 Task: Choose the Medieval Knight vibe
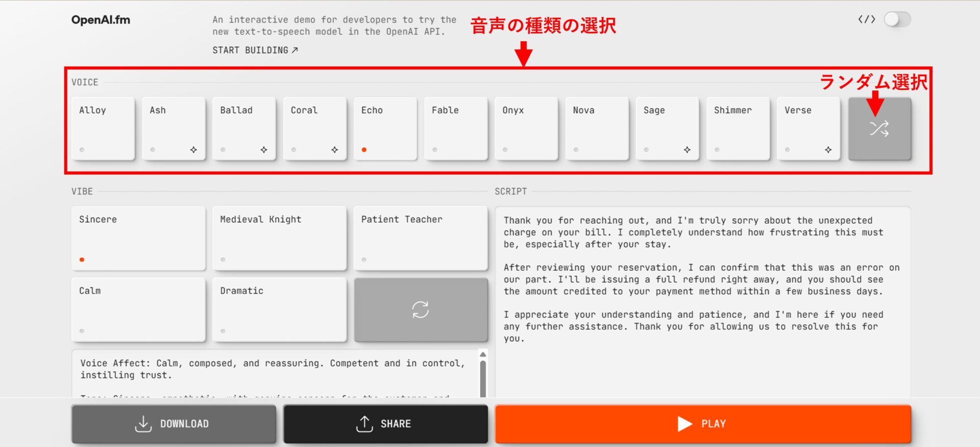pos(280,238)
